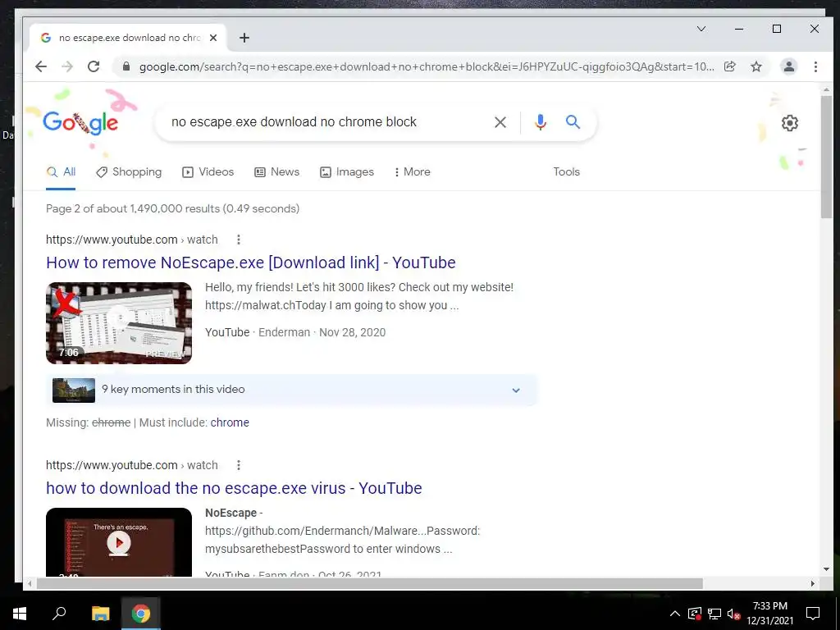Click the browser forward arrow
The height and width of the screenshot is (630, 840).
coord(67,66)
